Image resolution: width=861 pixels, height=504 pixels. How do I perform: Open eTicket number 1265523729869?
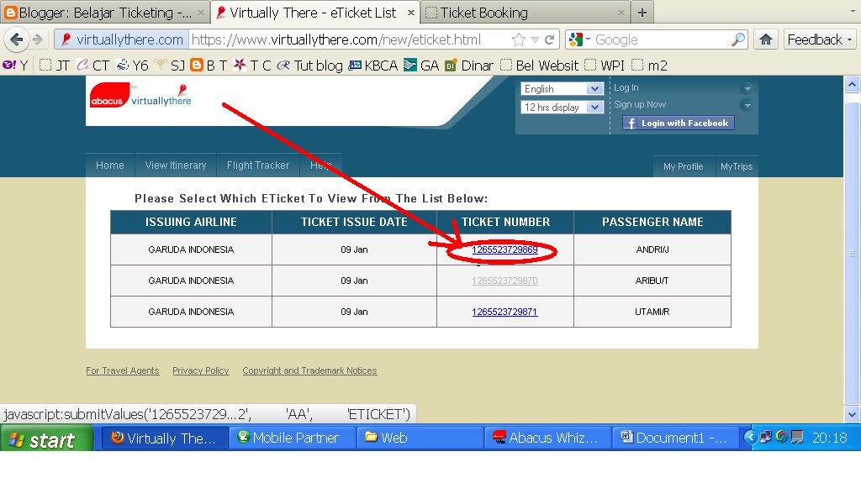(x=504, y=249)
